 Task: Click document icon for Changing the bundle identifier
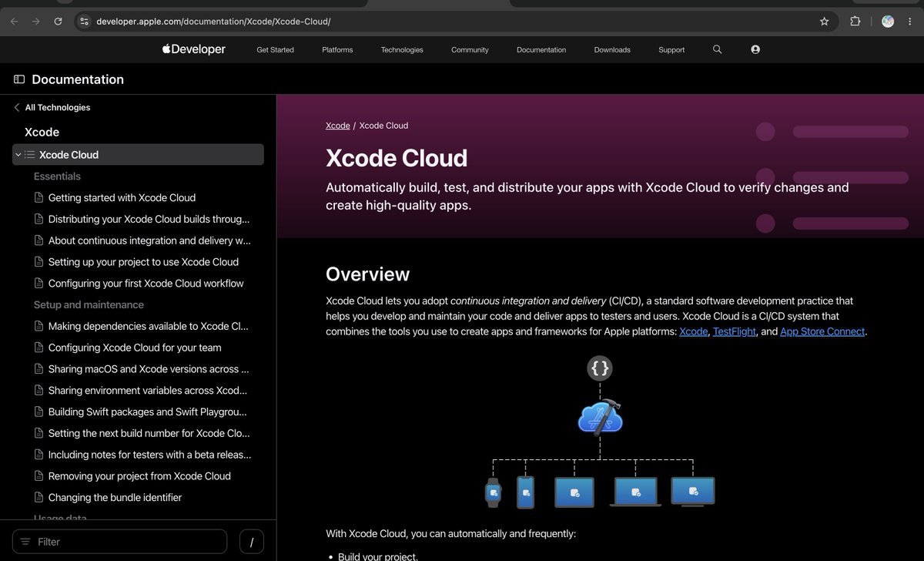(x=39, y=498)
